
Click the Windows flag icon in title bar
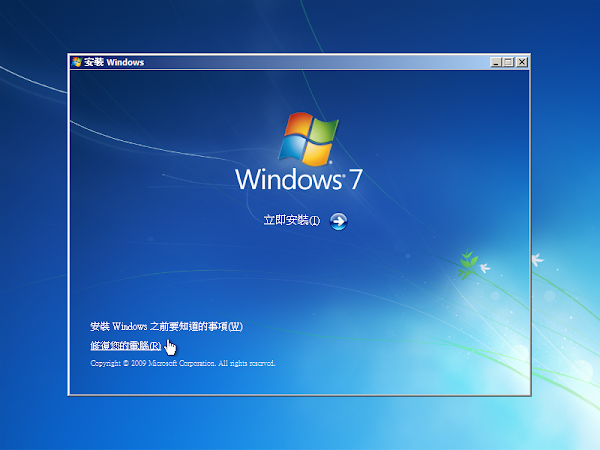tap(77, 62)
